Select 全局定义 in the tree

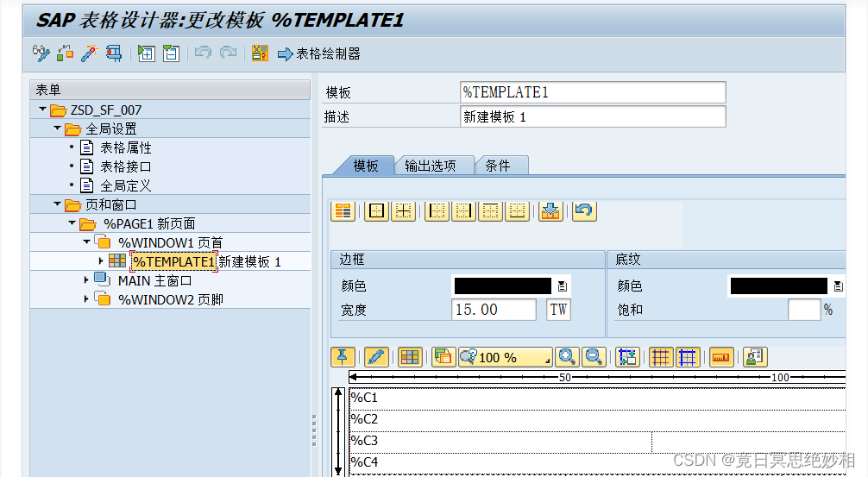[126, 185]
